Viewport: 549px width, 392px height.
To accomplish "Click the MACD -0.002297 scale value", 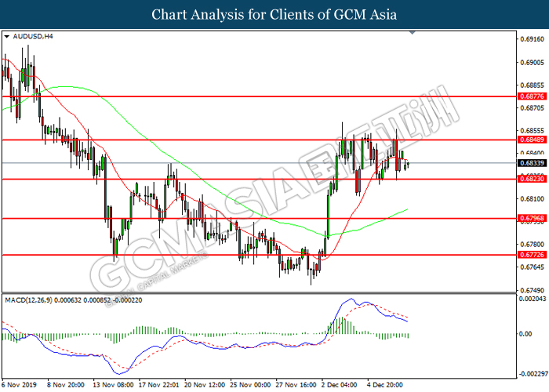I will pos(533,374).
